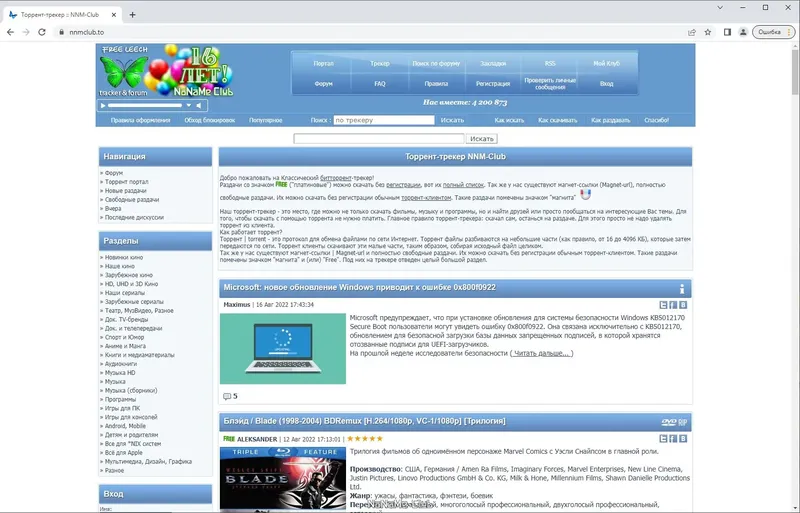Screen dimensions: 800x513
Task: Open the laptop update thumbnail
Action: (x=283, y=349)
